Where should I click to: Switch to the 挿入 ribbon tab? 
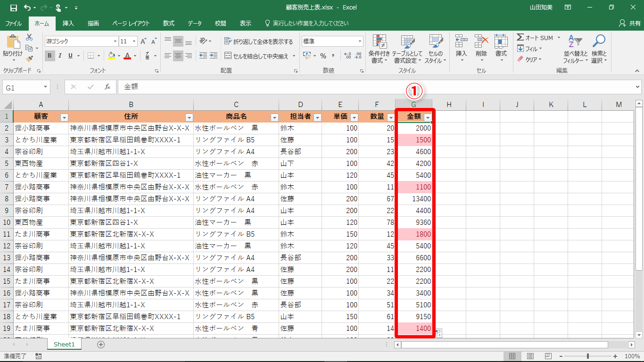click(x=68, y=23)
